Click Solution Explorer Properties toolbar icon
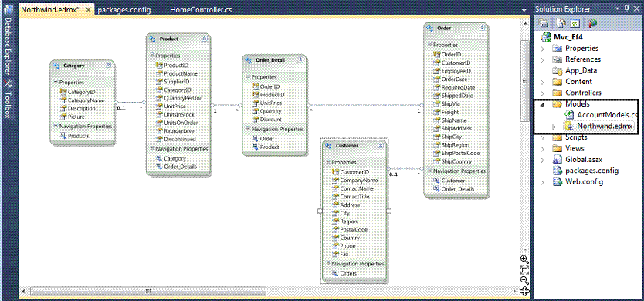 pyautogui.click(x=544, y=22)
